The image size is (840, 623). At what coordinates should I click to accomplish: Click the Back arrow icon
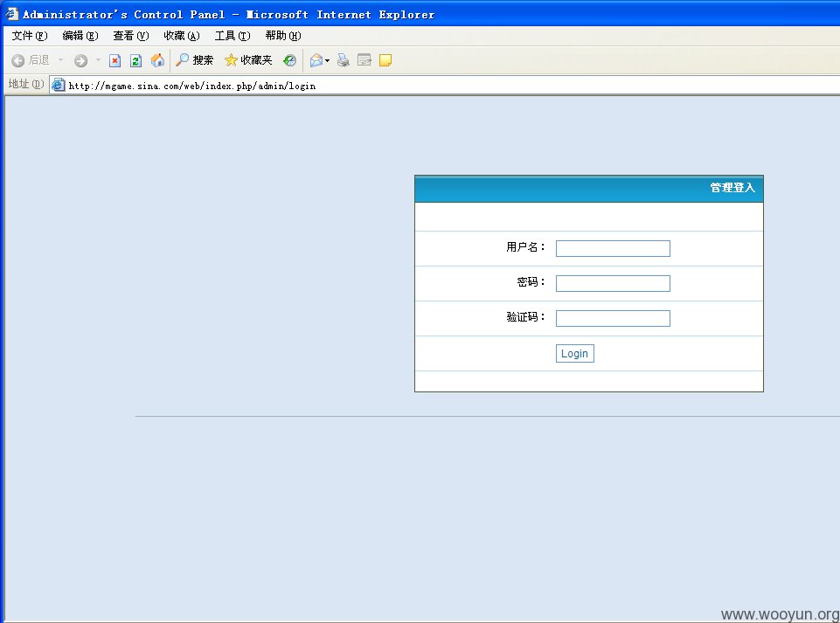coord(18,60)
